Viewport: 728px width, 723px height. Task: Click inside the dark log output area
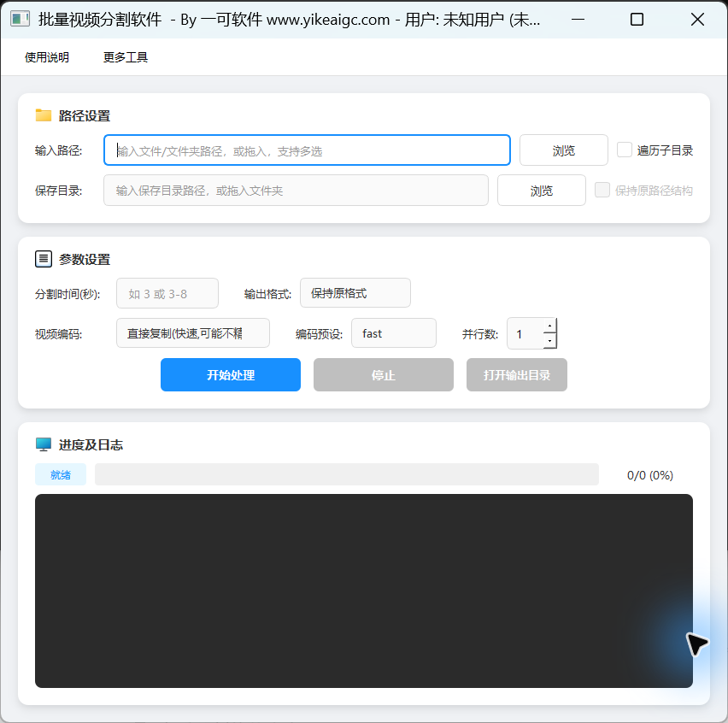point(364,591)
